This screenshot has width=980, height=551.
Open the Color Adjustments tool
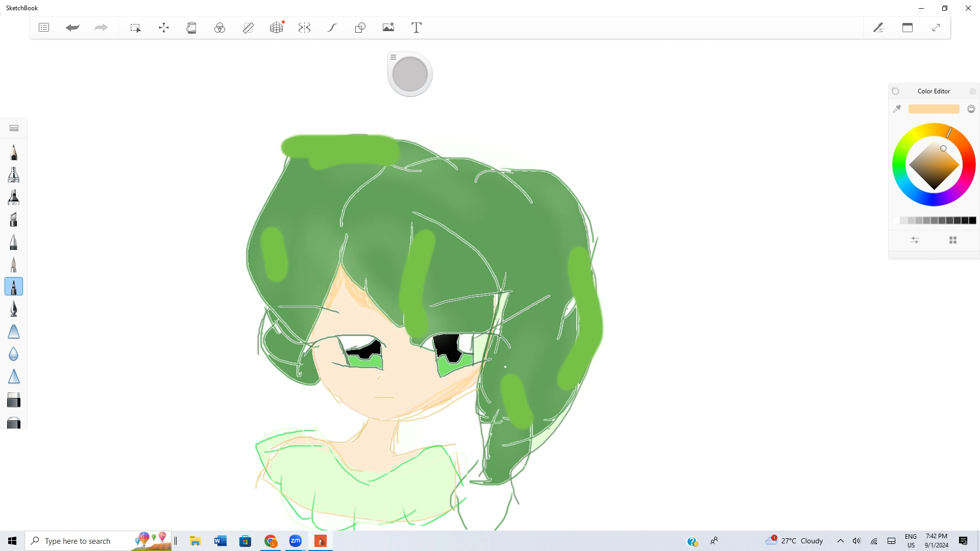(x=219, y=28)
